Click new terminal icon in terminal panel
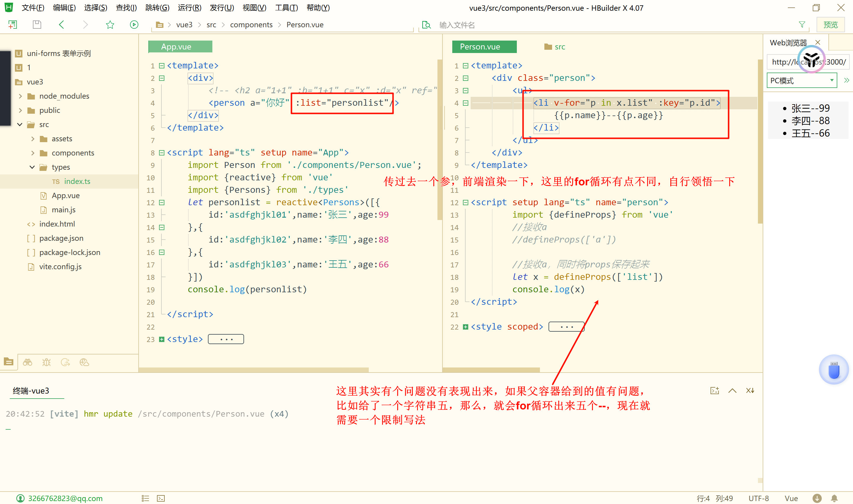This screenshot has width=853, height=504. coord(714,391)
